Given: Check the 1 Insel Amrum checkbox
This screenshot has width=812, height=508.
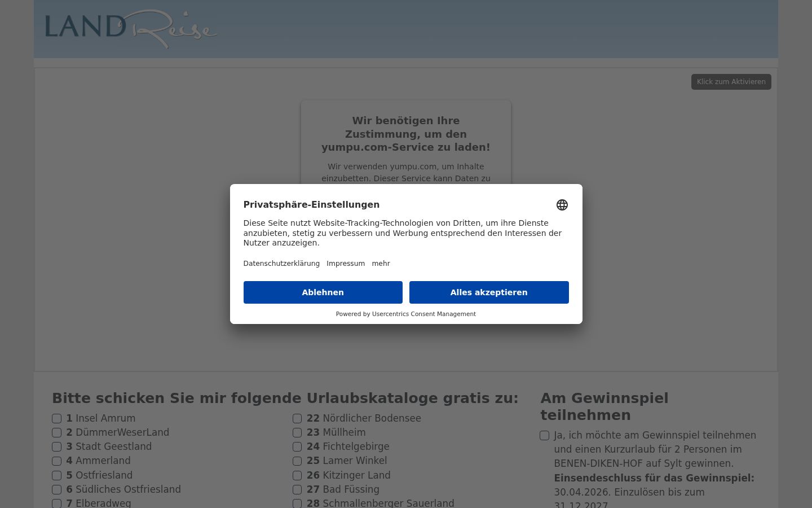Looking at the screenshot, I should [57, 418].
